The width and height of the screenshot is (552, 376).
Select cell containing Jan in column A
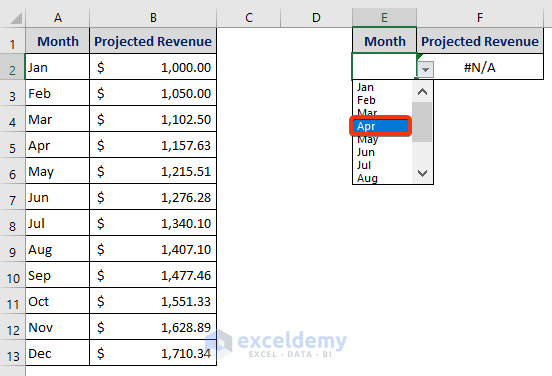[58, 67]
